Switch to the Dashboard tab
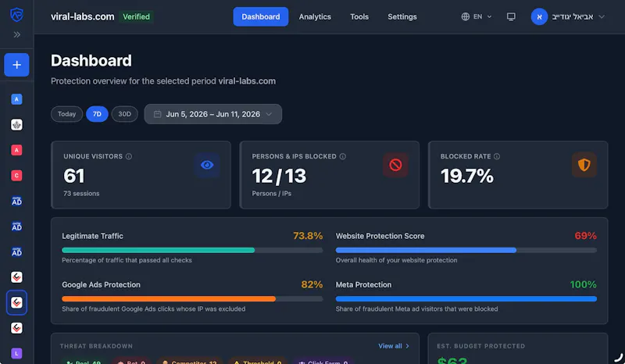This screenshot has width=625, height=364. (261, 16)
